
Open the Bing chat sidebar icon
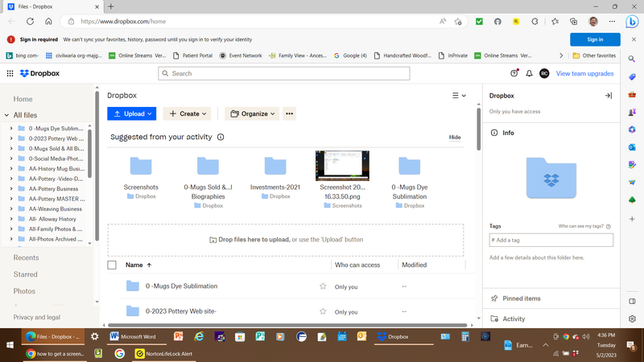click(x=632, y=22)
